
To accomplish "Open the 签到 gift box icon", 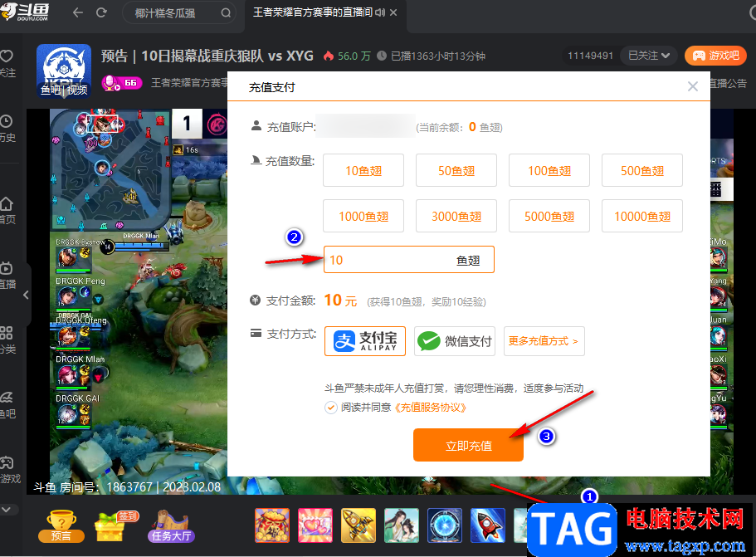I will 117,526.
